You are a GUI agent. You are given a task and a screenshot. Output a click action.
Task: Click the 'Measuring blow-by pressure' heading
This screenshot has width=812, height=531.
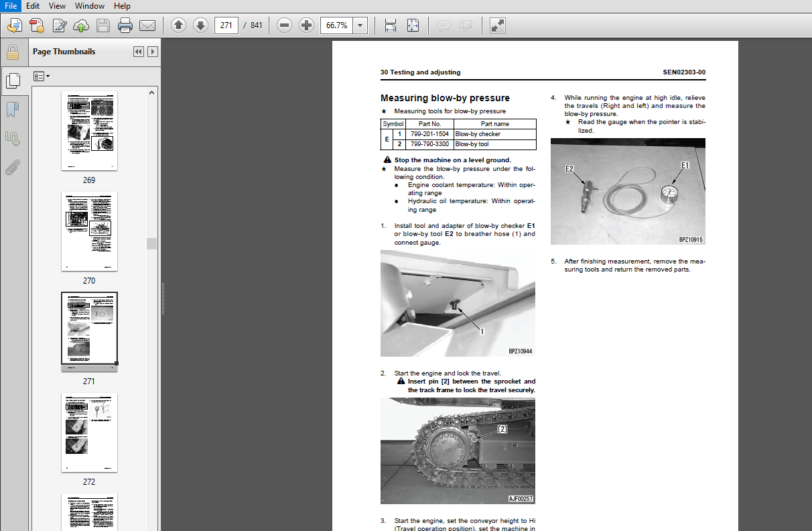point(445,98)
